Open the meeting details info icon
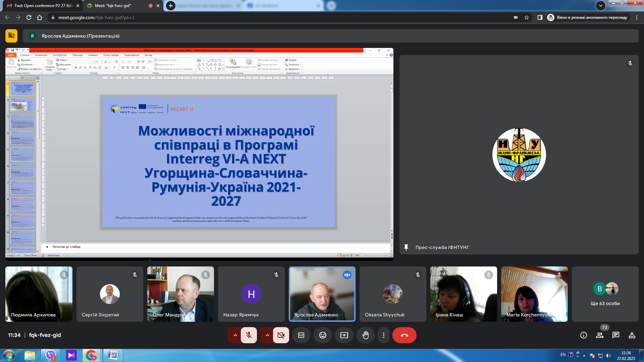 tap(584, 335)
